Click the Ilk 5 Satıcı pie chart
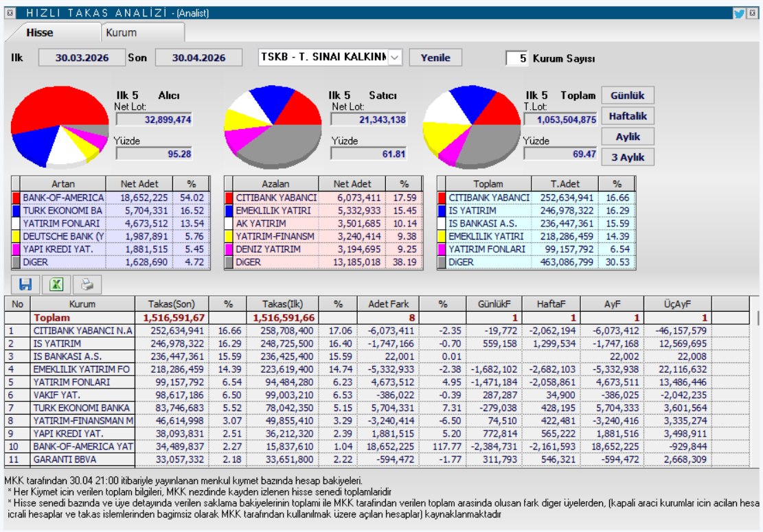 click(x=273, y=126)
